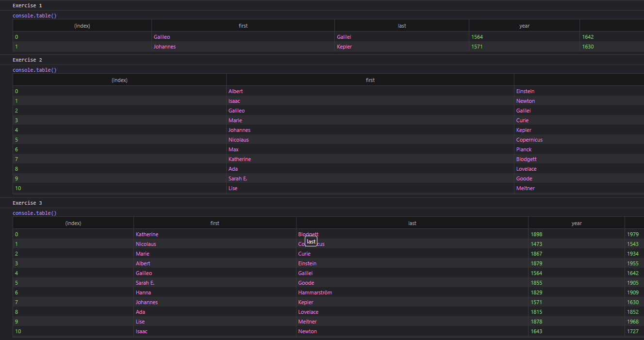The image size is (644, 340).
Task: Click the "(index)" header of Exercise 2 table
Action: [x=119, y=80]
